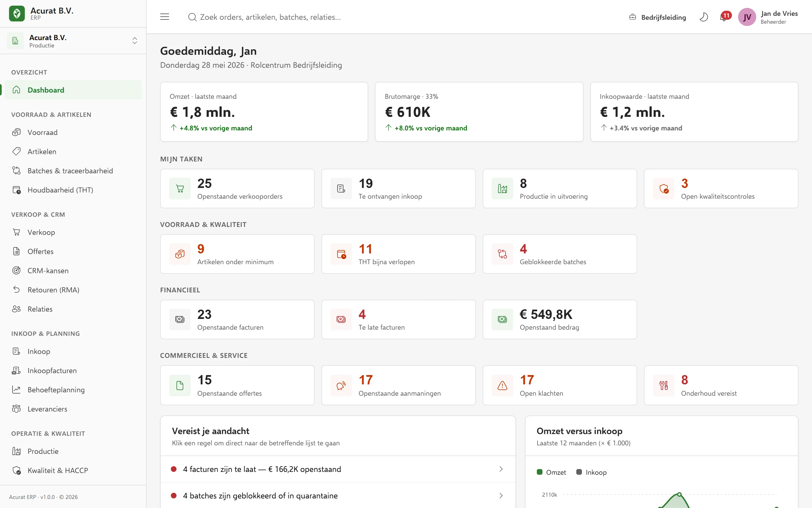Open the '4 facturen zijn te laat' row
The image size is (812, 508).
pyautogui.click(x=338, y=469)
